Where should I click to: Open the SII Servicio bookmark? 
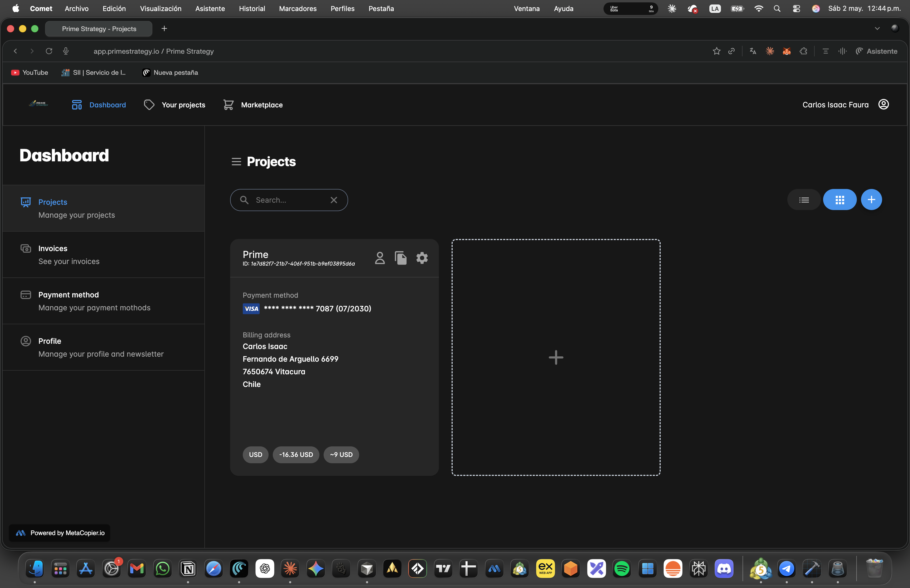point(93,73)
